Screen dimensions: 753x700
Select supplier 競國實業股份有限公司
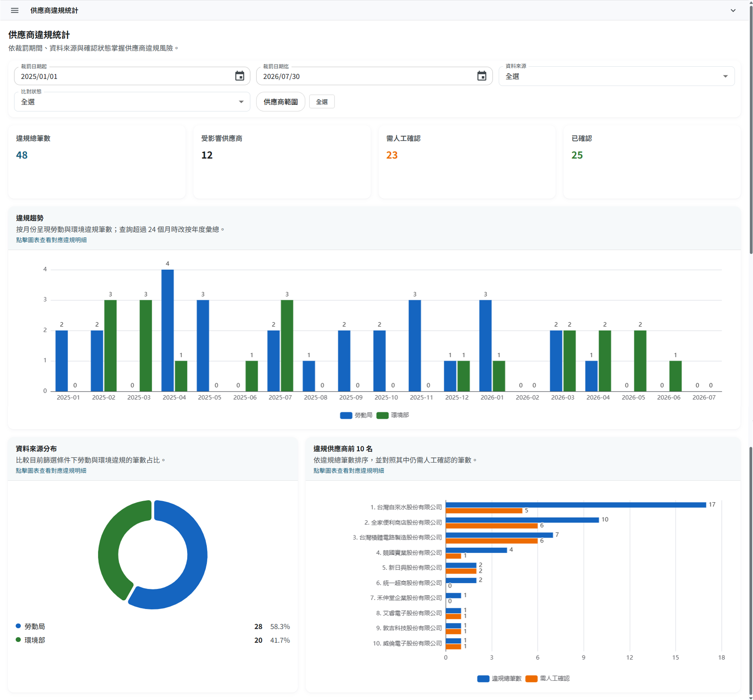[x=409, y=553]
